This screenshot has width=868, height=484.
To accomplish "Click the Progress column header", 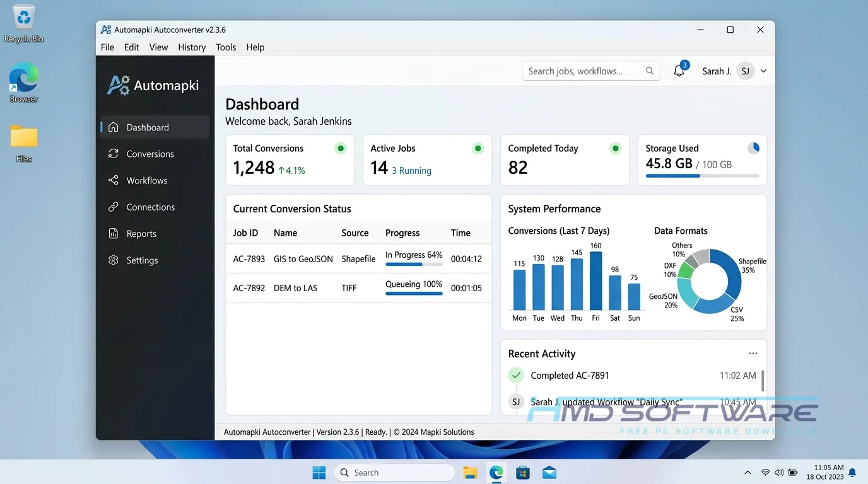I will [x=402, y=233].
